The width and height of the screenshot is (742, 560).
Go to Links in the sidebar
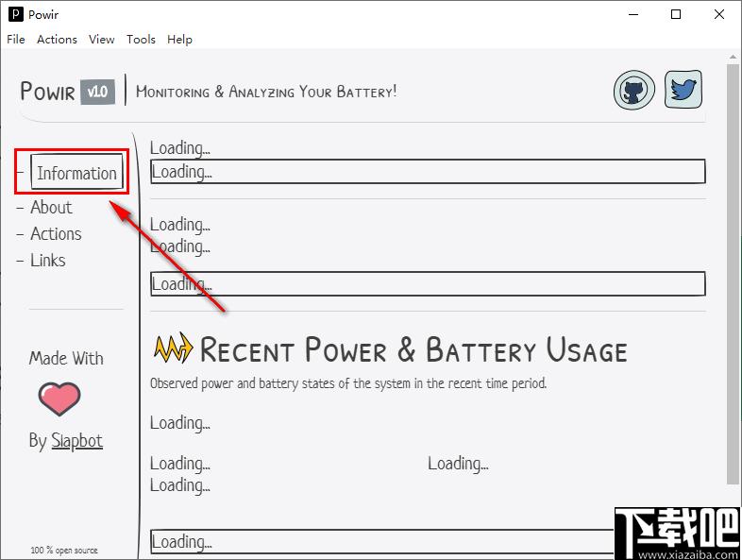tap(48, 261)
